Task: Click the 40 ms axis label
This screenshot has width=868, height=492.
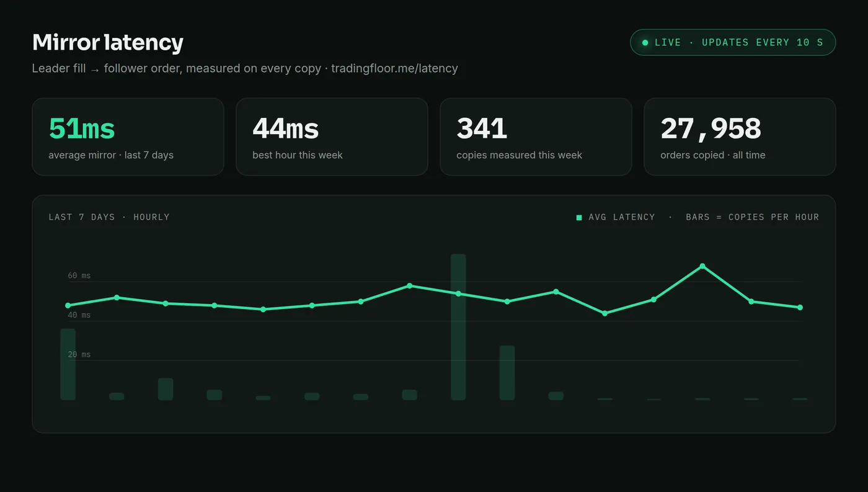Action: [79, 315]
